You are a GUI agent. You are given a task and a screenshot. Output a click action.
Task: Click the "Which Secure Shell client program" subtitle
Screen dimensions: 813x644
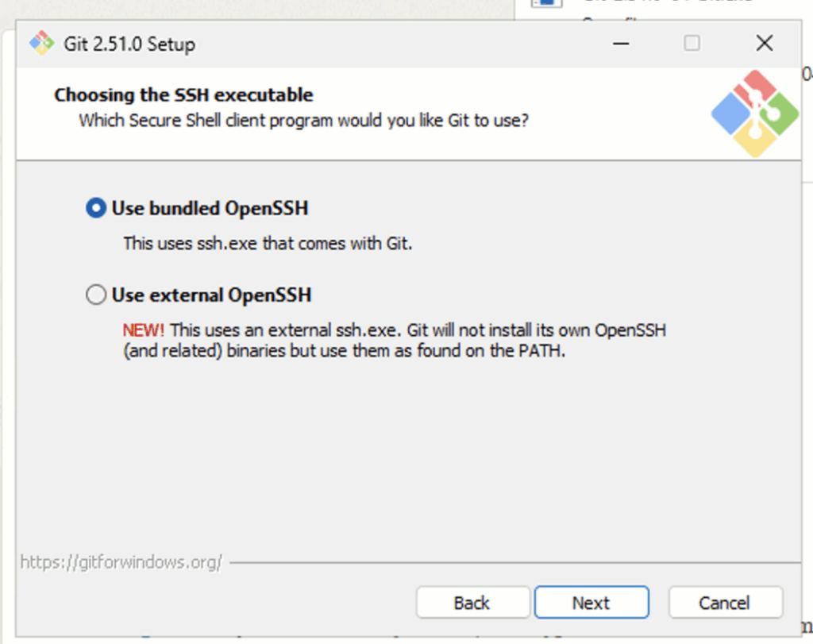(x=303, y=121)
